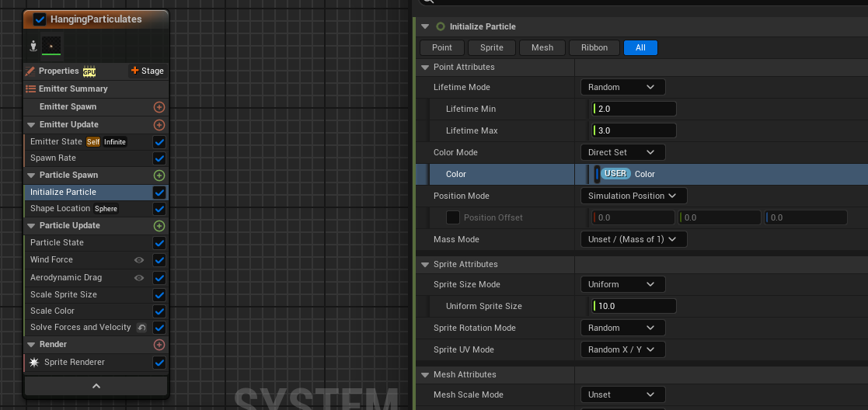The width and height of the screenshot is (868, 410).
Task: Disable the Spawn Rate module checkbox
Action: click(x=159, y=159)
